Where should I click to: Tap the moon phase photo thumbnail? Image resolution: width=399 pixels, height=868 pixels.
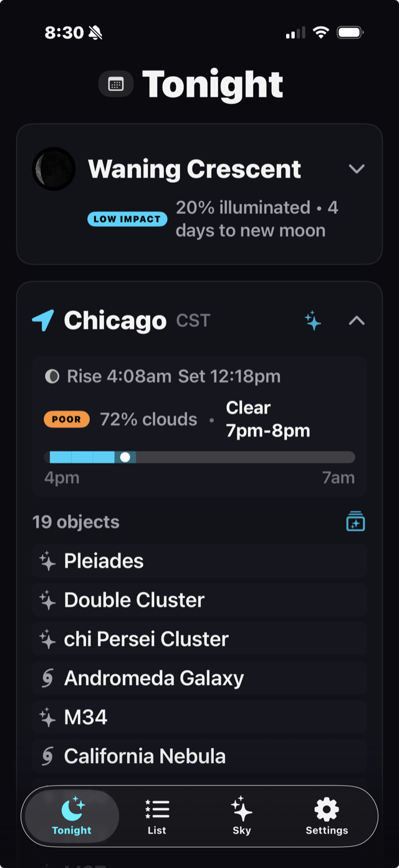[x=54, y=168]
